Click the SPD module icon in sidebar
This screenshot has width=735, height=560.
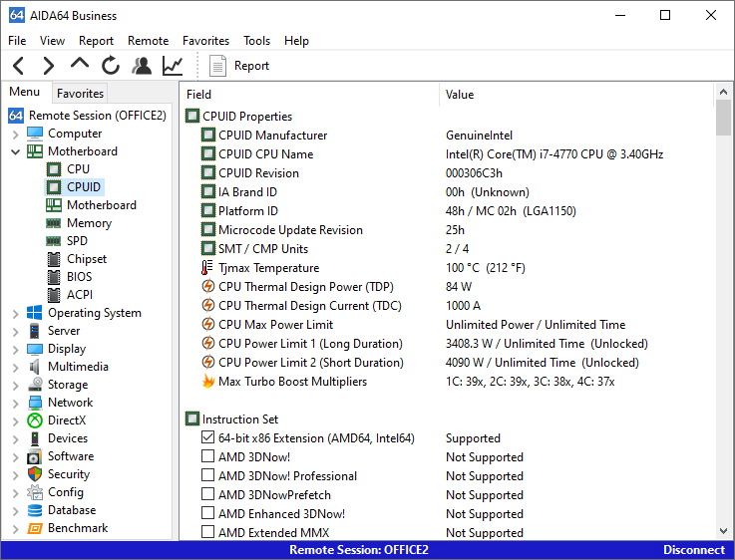point(54,241)
